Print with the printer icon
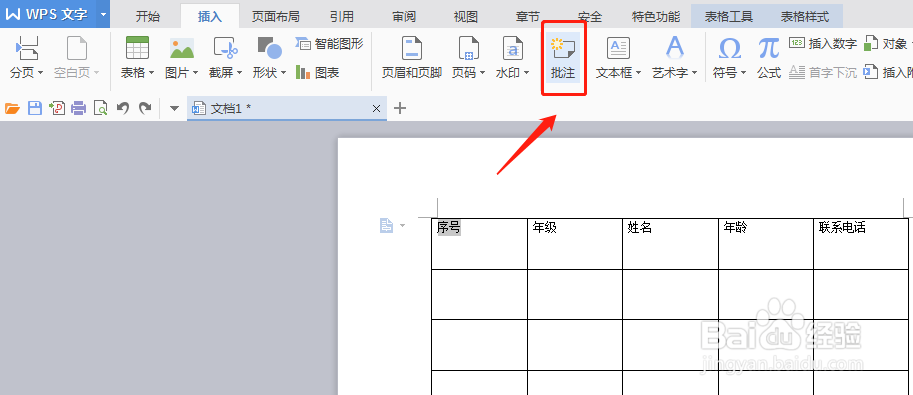This screenshot has height=395, width=913. (79, 108)
